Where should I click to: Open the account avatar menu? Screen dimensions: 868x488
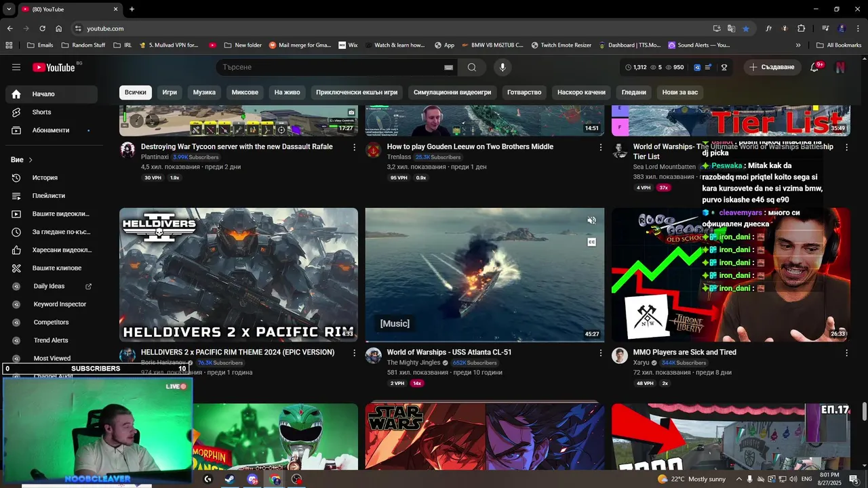pos(840,67)
